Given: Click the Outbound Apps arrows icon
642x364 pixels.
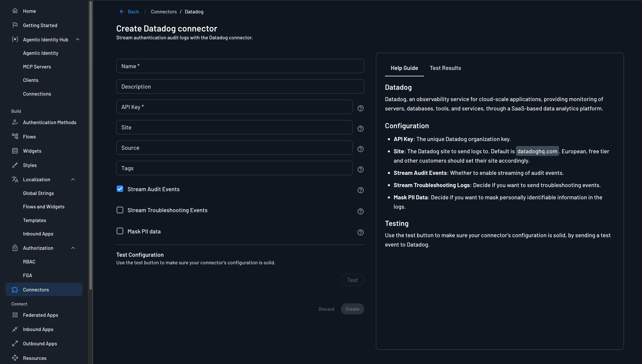Looking at the screenshot, I should [15, 343].
